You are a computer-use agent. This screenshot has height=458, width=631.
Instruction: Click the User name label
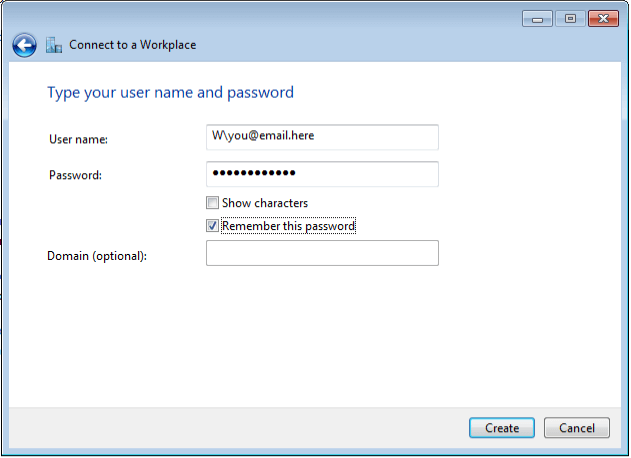(78, 139)
